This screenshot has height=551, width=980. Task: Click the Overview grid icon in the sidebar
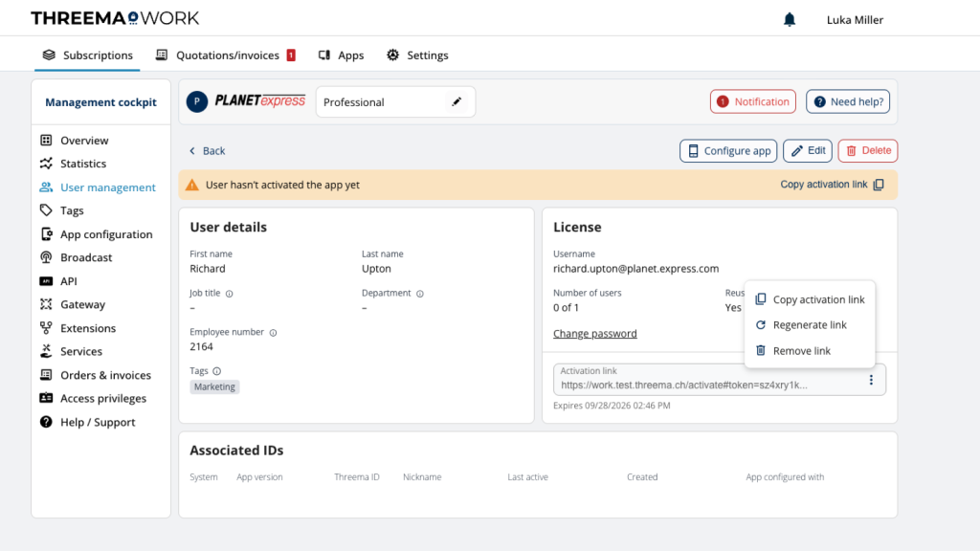click(46, 140)
